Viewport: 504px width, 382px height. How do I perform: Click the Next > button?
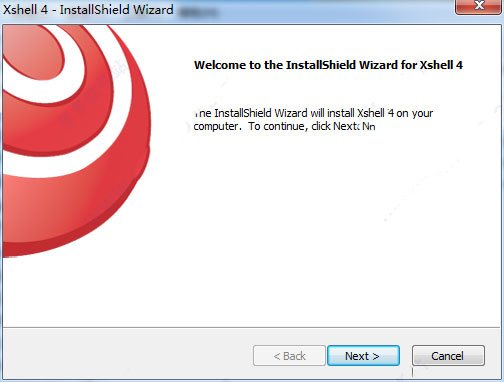click(x=363, y=356)
